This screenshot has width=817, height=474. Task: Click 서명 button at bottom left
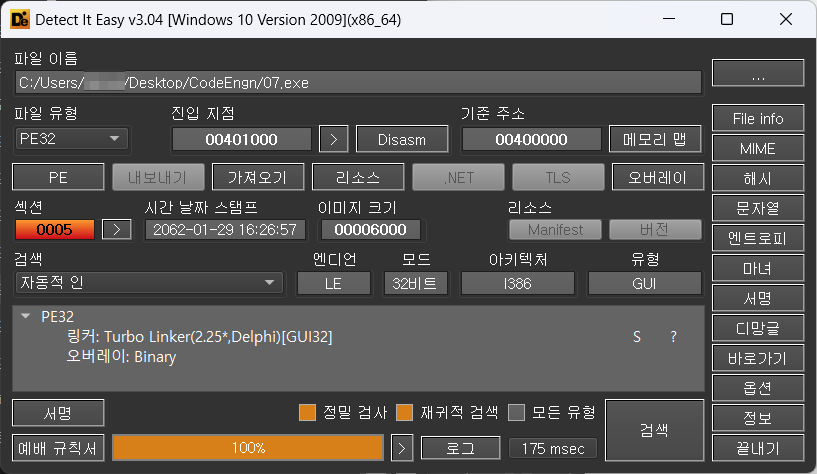tap(58, 413)
